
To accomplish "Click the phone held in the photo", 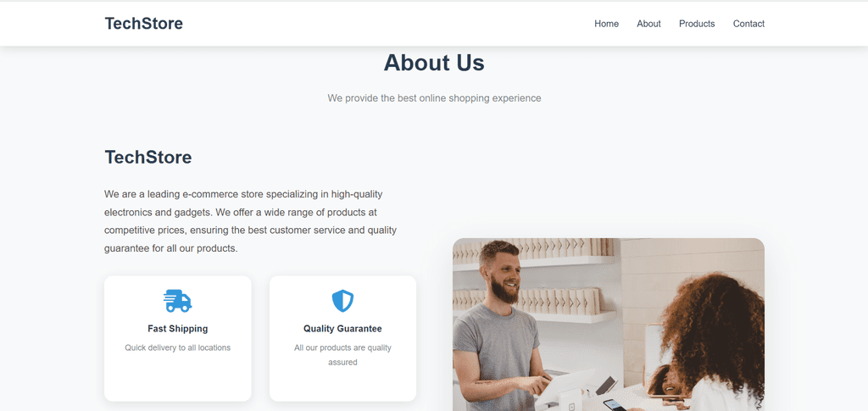I will point(614,405).
